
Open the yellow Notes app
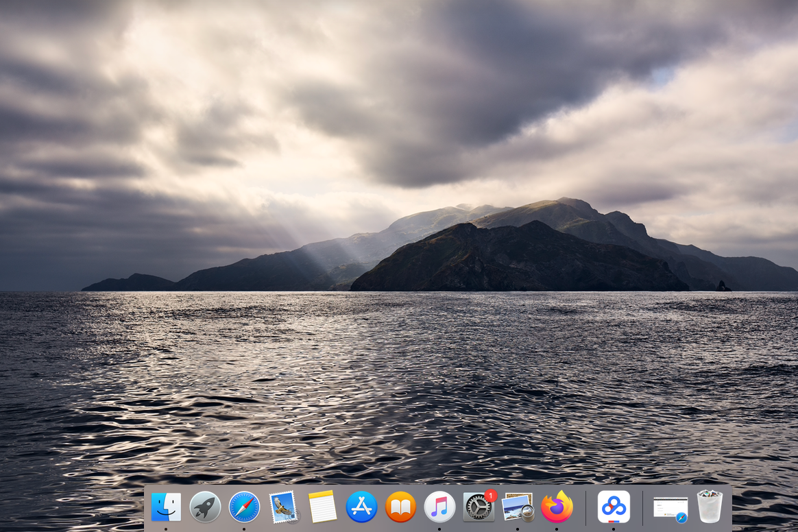click(x=322, y=507)
